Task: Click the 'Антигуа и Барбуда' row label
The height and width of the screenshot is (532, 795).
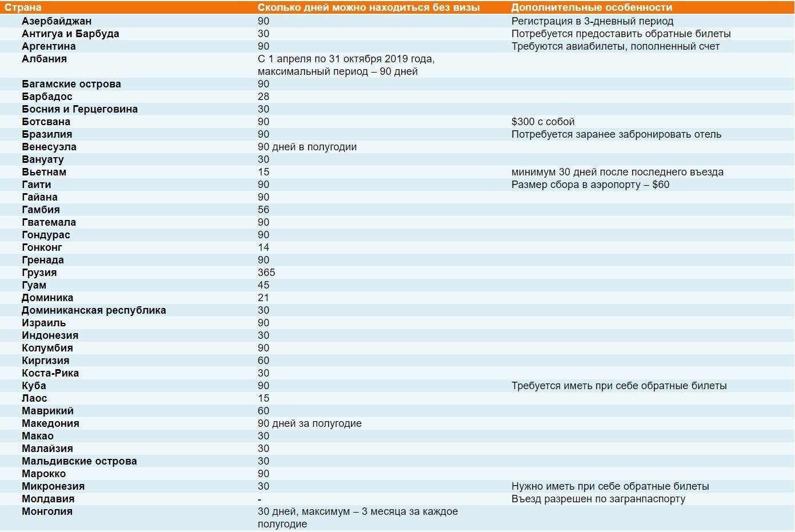Action: point(70,34)
